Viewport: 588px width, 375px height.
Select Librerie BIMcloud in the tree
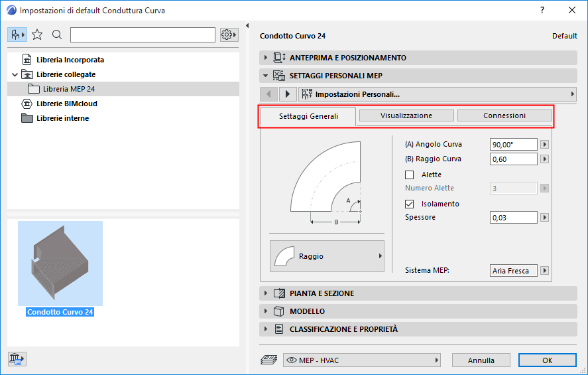click(67, 104)
